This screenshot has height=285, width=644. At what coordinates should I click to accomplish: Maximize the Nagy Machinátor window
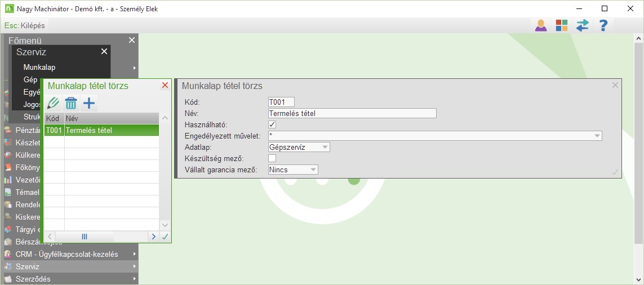pos(604,8)
